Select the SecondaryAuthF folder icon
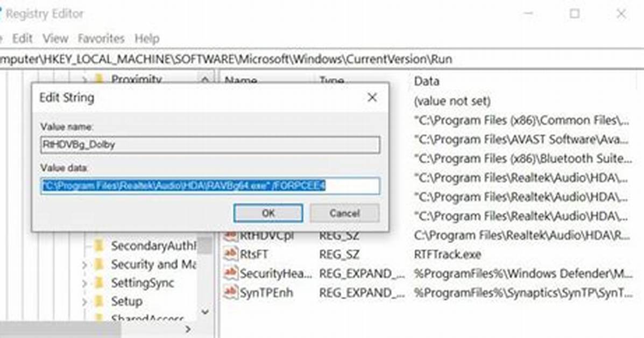The width and height of the screenshot is (644, 338). click(x=99, y=245)
